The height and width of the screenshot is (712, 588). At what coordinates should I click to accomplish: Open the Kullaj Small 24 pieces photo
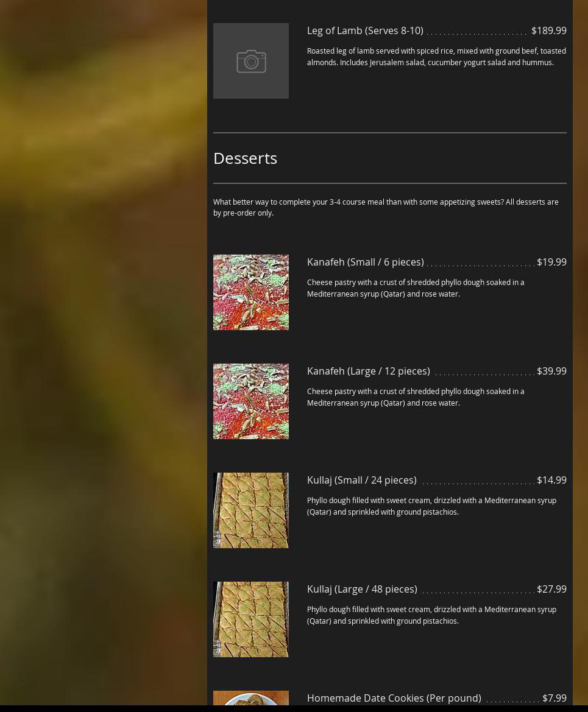click(x=251, y=510)
